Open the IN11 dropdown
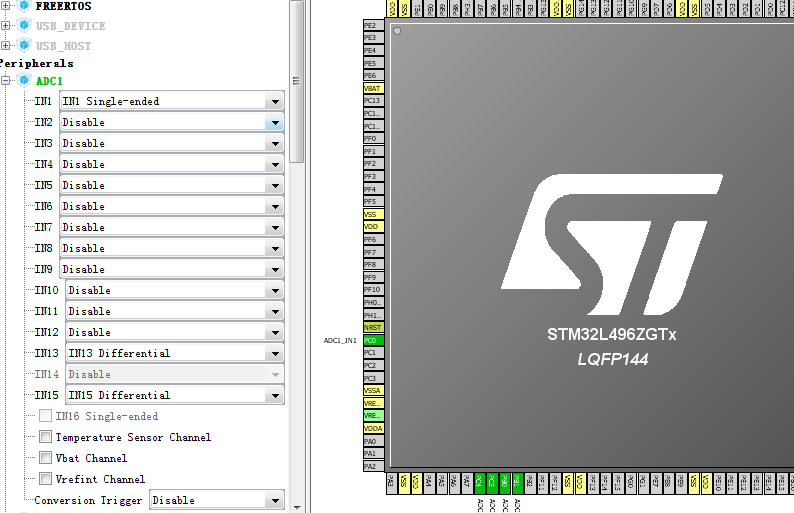794x513 pixels. (175, 311)
